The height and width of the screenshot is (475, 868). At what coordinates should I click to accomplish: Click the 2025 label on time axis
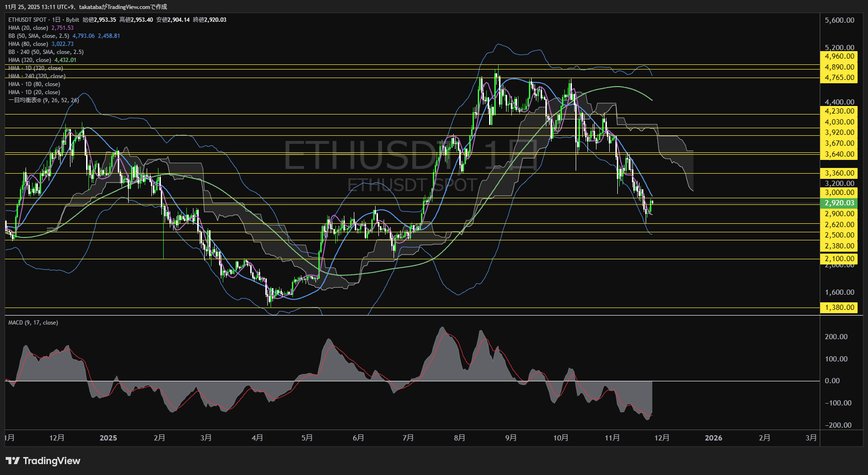click(108, 438)
